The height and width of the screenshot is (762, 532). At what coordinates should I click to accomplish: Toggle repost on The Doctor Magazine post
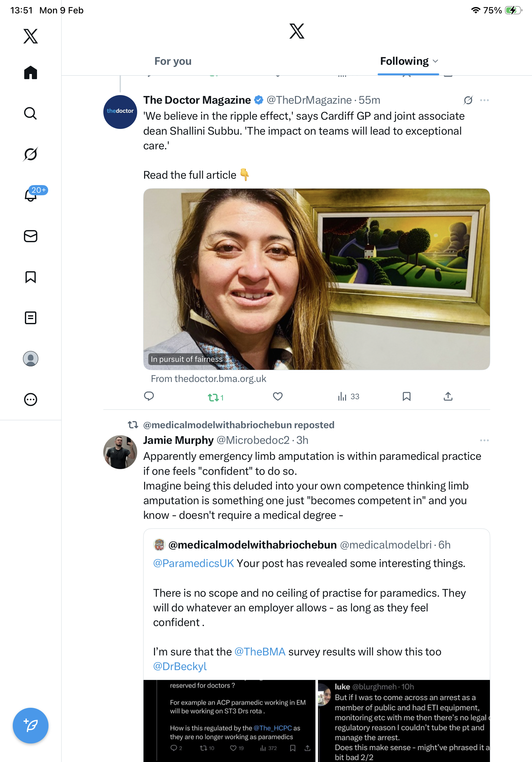(x=213, y=397)
